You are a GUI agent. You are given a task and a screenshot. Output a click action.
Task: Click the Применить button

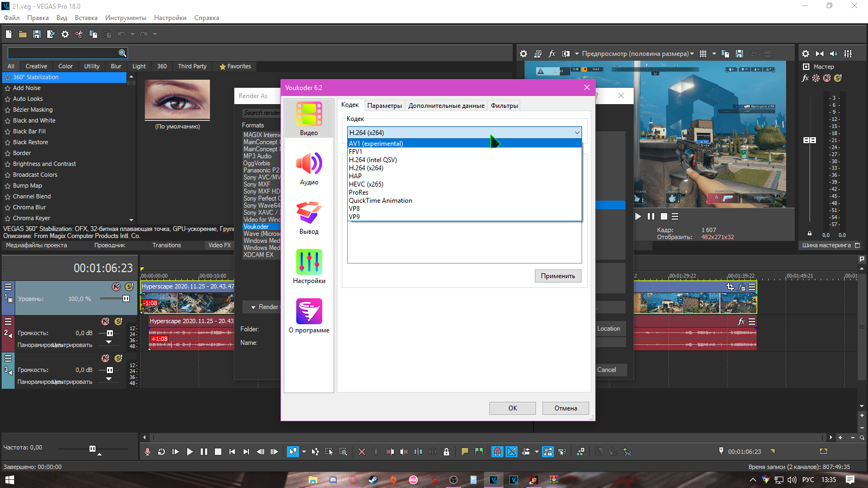tap(558, 276)
